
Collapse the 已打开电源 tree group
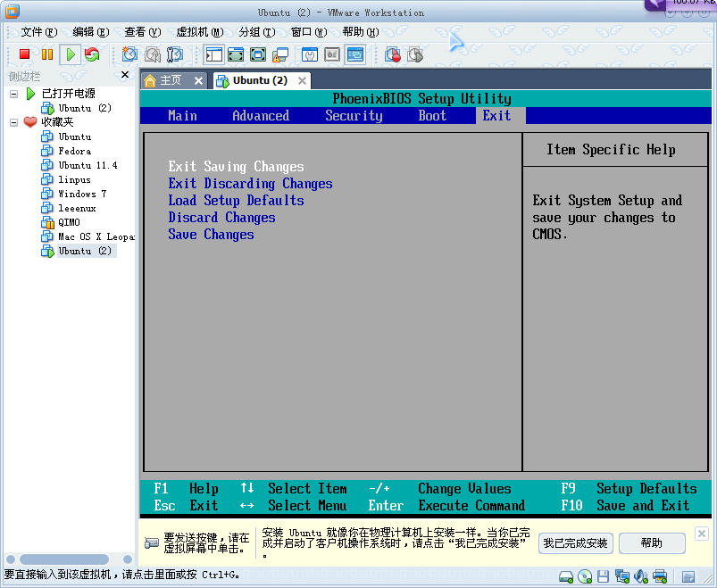(14, 94)
